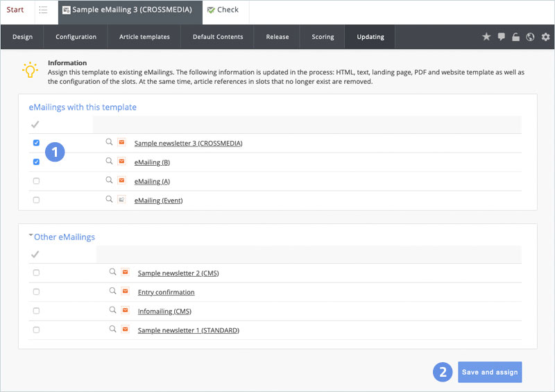Viewport: 555px width, 392px height.
Task: Preview eMailing (B) with magnifier icon
Action: click(x=109, y=162)
